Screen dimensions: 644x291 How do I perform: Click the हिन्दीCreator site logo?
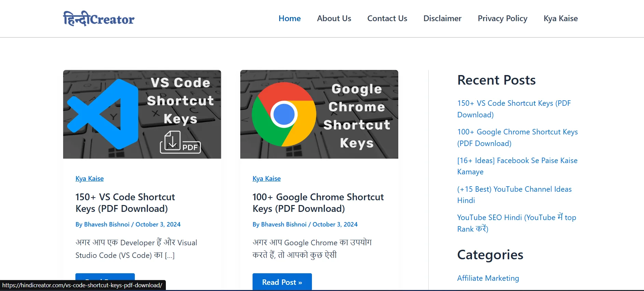pyautogui.click(x=99, y=18)
